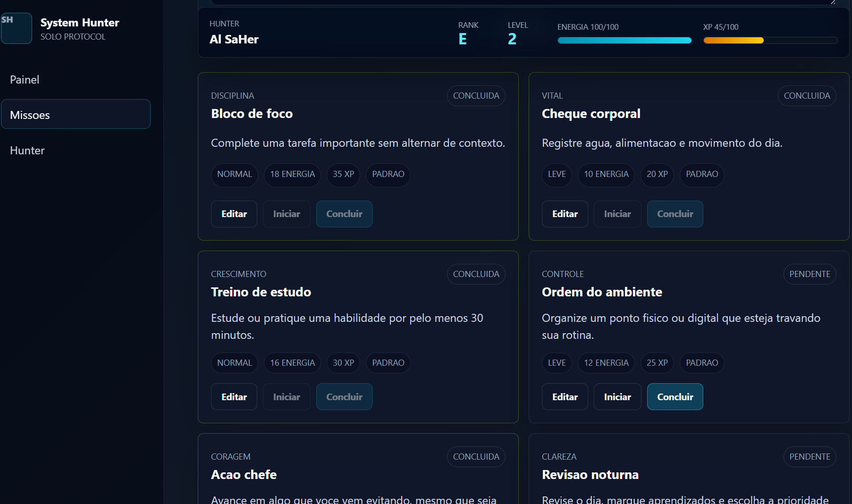Click NORMAL tag on Bloco de foco

pos(235,174)
